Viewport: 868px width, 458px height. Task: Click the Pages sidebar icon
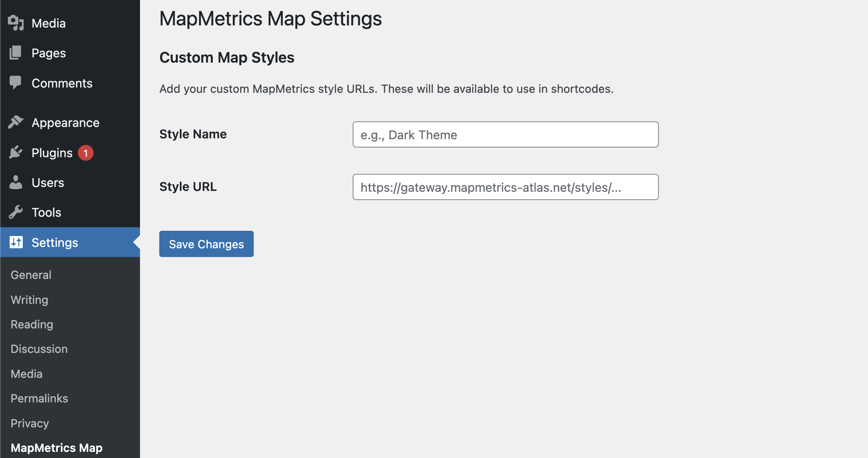pyautogui.click(x=16, y=53)
